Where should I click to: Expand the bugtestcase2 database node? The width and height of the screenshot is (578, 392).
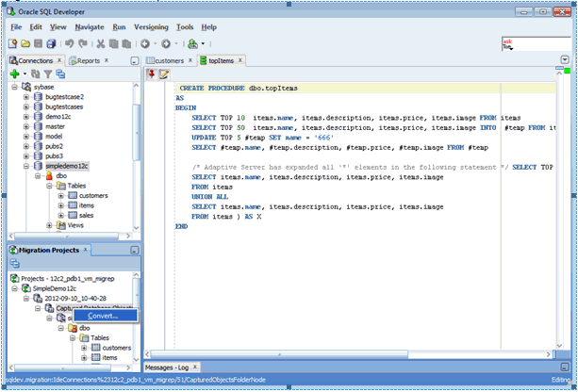point(26,97)
